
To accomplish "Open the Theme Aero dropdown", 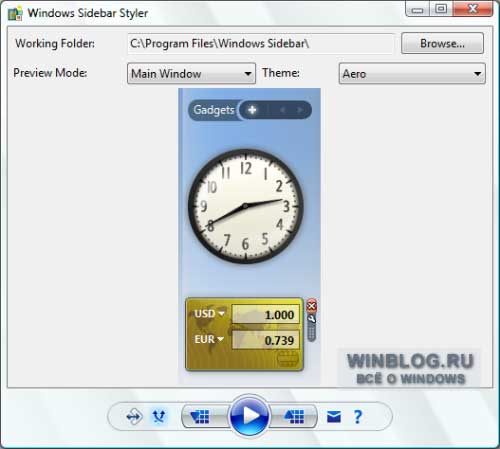I will (412, 73).
